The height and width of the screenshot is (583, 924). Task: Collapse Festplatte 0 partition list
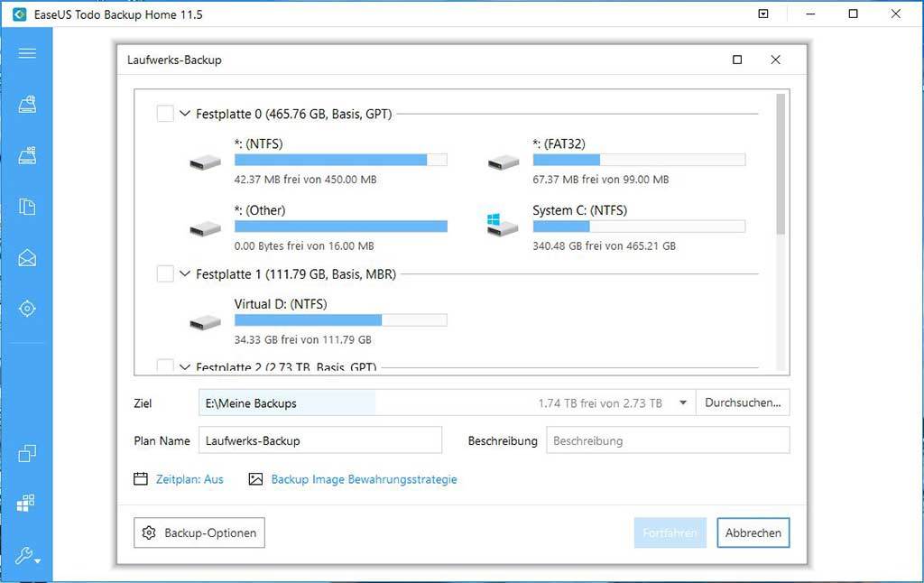(x=184, y=113)
